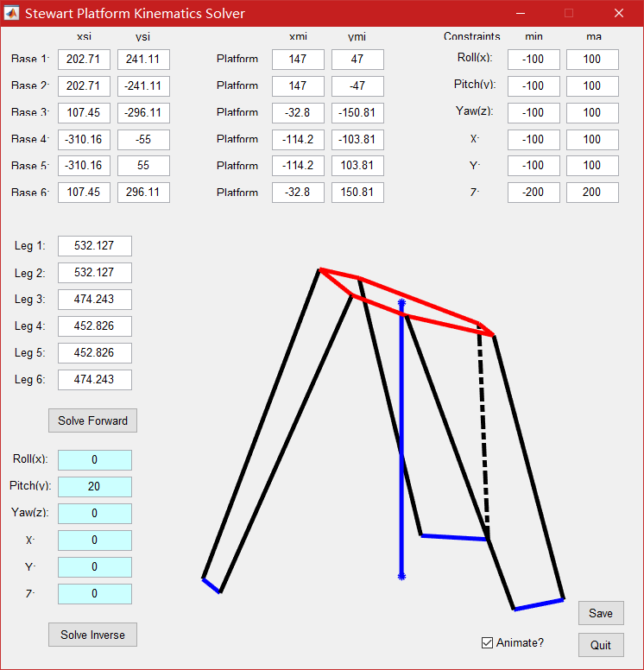Click the Leg 6 length field

(x=94, y=380)
